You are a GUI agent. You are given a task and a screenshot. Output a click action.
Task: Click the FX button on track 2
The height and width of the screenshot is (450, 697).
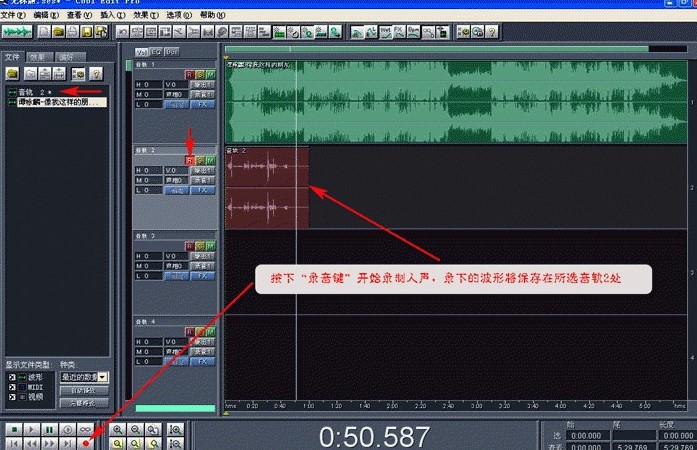[203, 190]
